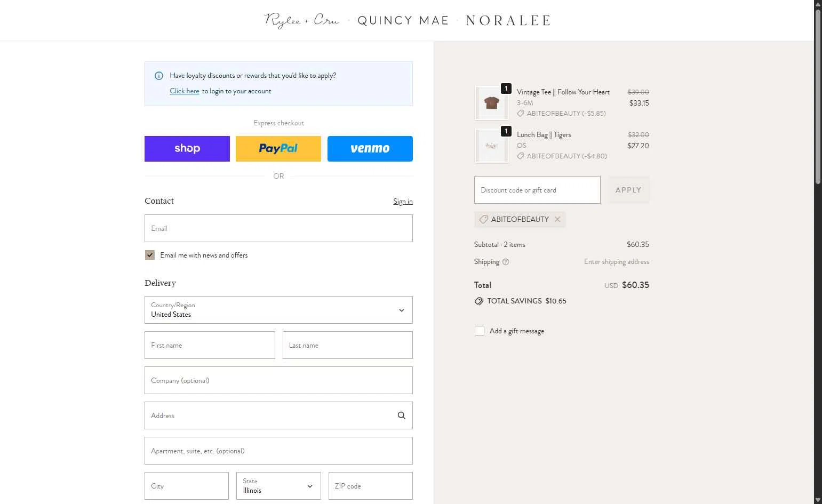Pay with PayPal express button
The height and width of the screenshot is (504, 822).
278,149
